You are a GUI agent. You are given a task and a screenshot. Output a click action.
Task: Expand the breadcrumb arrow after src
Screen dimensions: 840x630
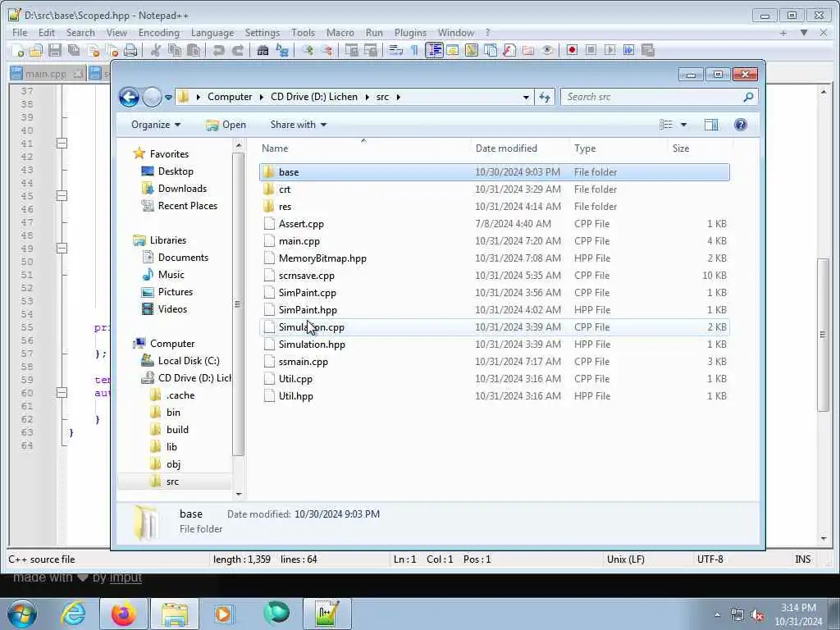coord(398,97)
